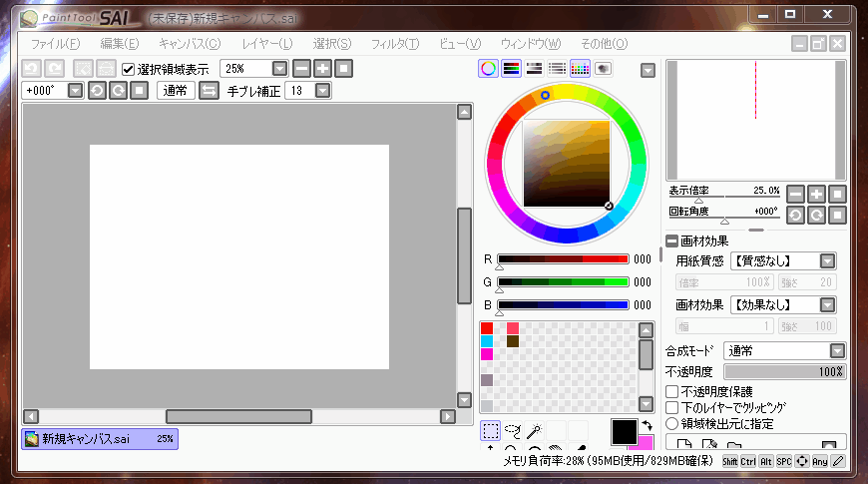Image resolution: width=868 pixels, height=484 pixels.
Task: Select the magic wand tool
Action: pyautogui.click(x=534, y=430)
